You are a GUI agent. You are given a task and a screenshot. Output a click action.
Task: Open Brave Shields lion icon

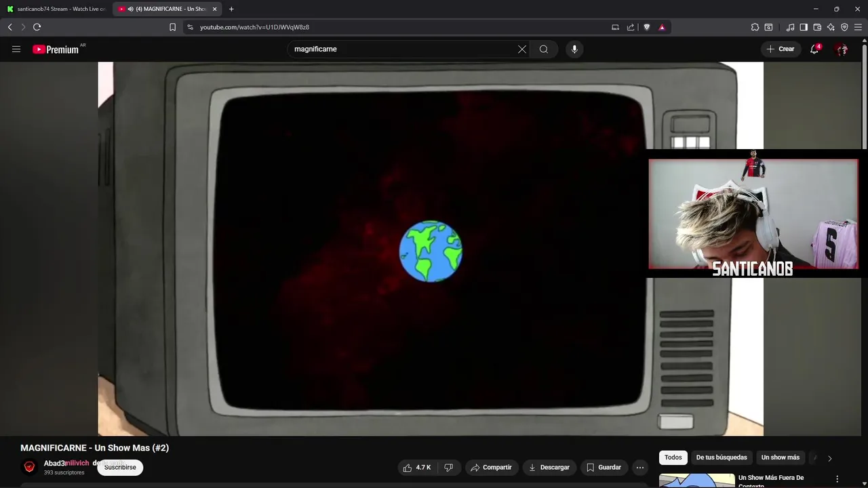point(647,27)
